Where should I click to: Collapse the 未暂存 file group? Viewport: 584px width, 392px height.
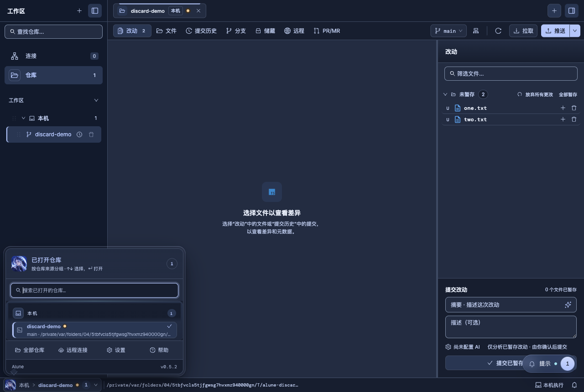click(x=445, y=94)
